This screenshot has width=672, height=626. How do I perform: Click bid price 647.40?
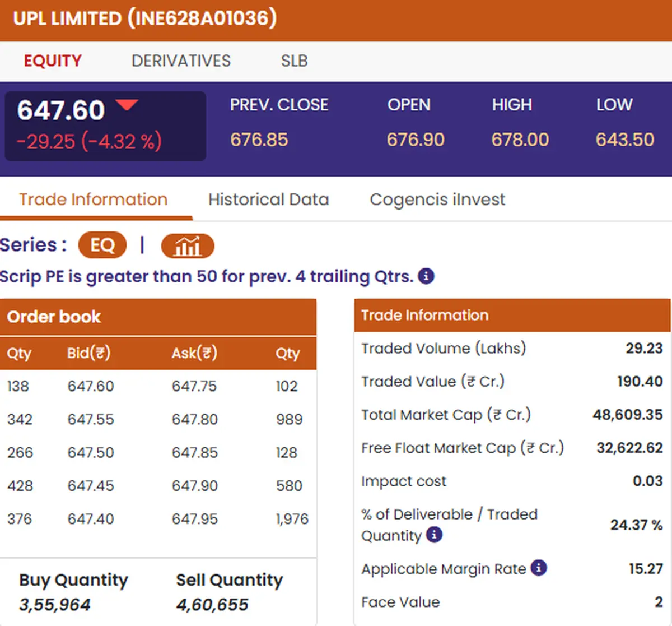(91, 519)
